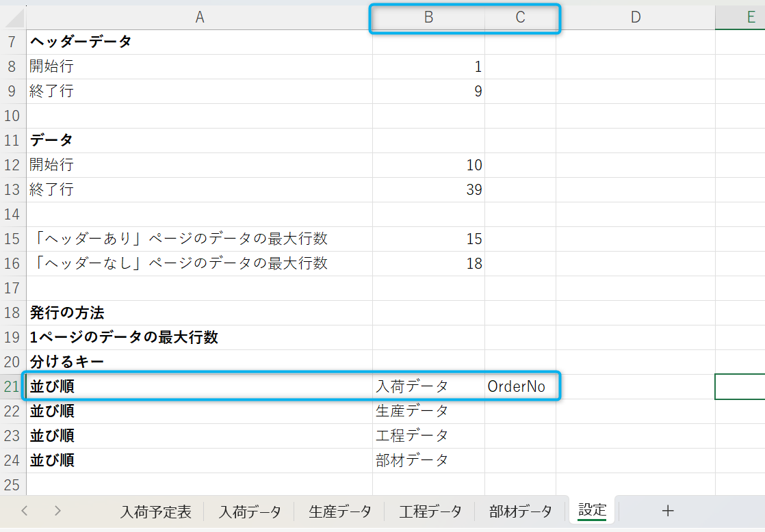Go to the 生産データ sheet tab
The image size is (765, 532).
pyautogui.click(x=340, y=511)
